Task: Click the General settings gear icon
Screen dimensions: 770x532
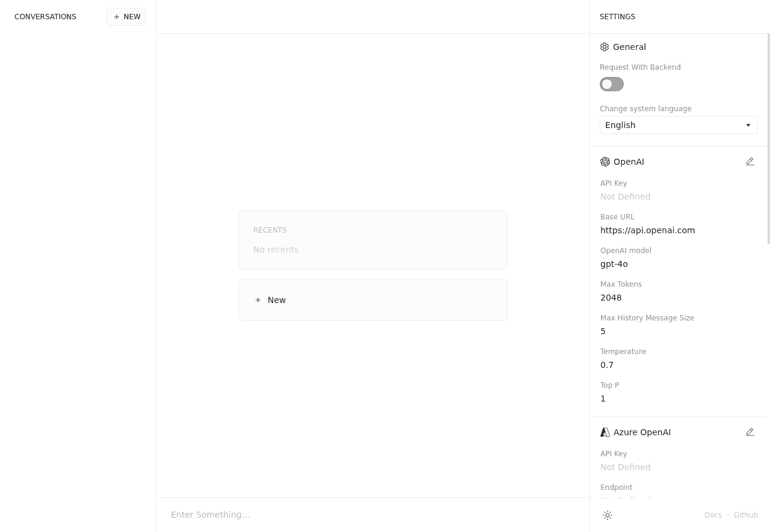Action: 605,47
